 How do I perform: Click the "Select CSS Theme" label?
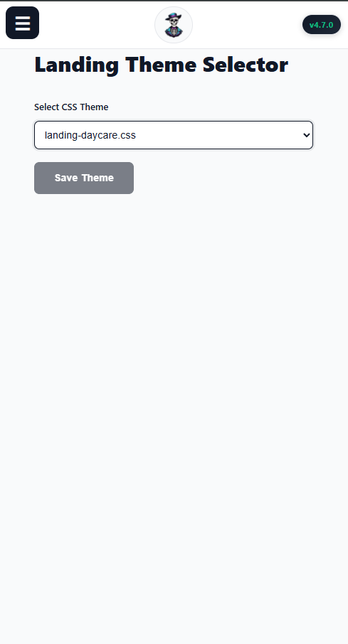click(71, 107)
